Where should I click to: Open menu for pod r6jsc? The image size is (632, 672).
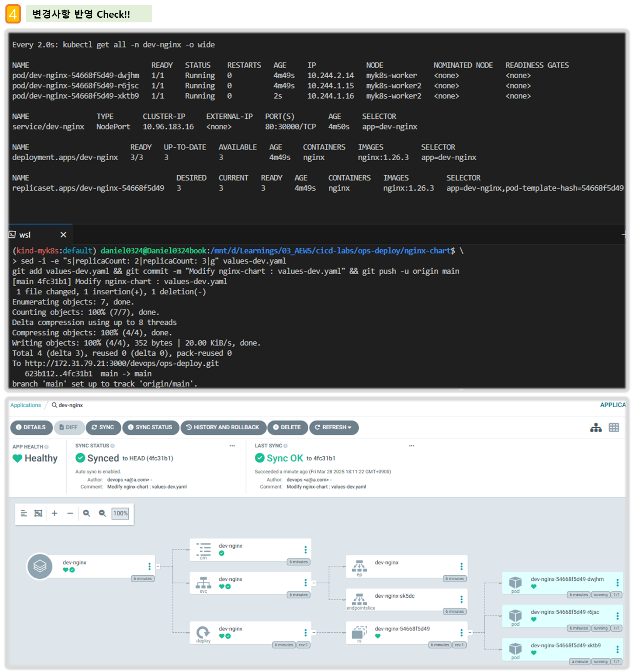click(617, 616)
